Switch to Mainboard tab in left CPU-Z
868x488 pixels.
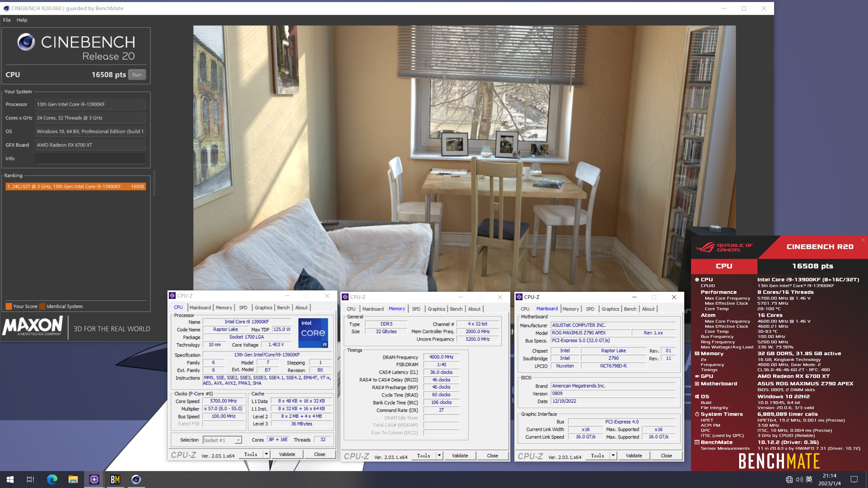pyautogui.click(x=200, y=307)
